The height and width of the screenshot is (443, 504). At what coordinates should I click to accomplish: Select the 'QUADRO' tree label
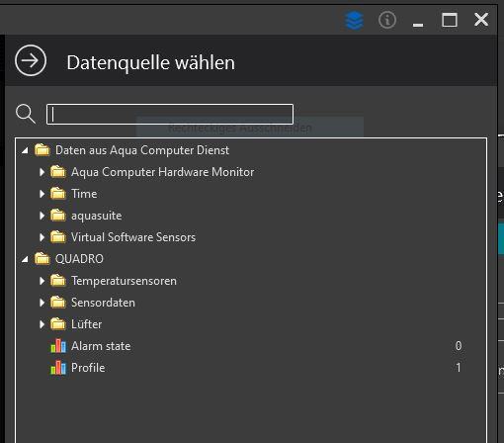point(79,259)
